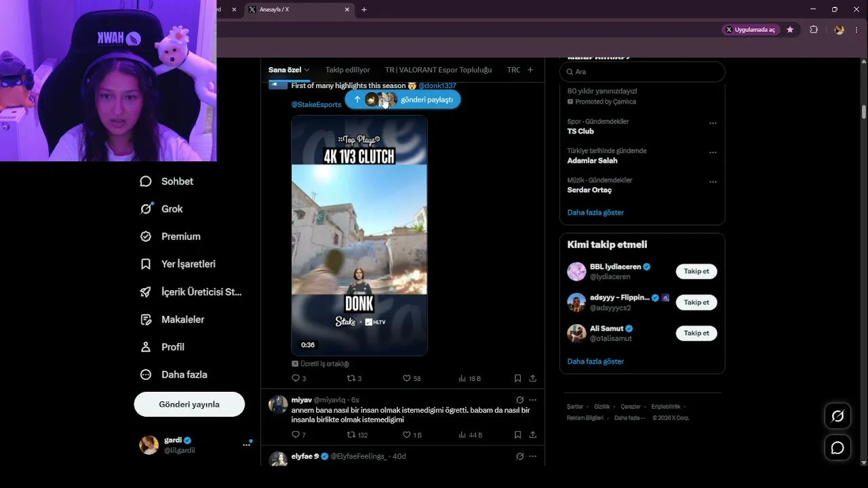Close the Anasayfa / X browser tab
The width and height of the screenshot is (868, 488).
[x=347, y=9]
